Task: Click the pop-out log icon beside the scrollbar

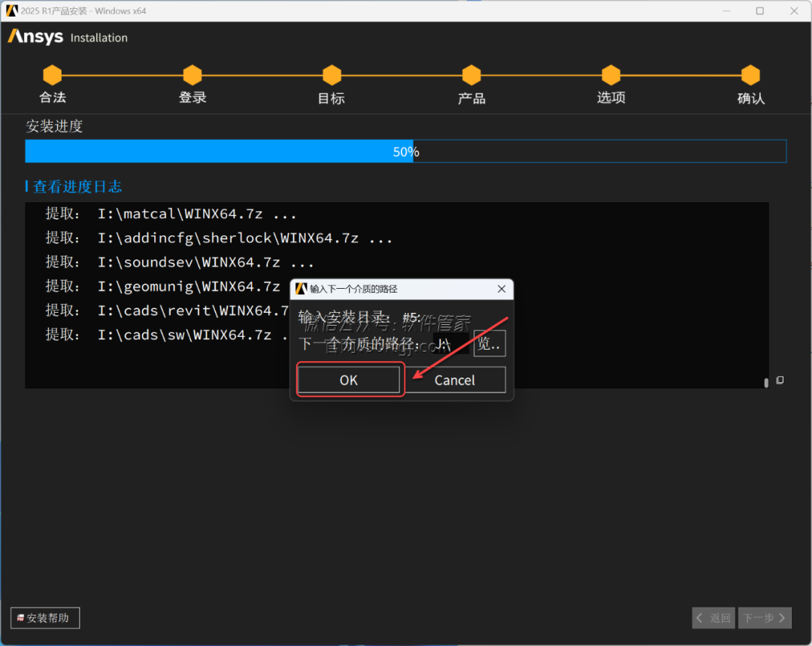Action: pyautogui.click(x=780, y=381)
